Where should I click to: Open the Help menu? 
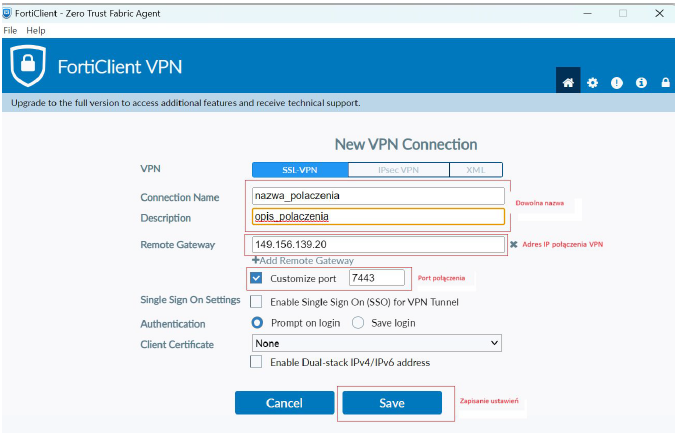coord(36,31)
